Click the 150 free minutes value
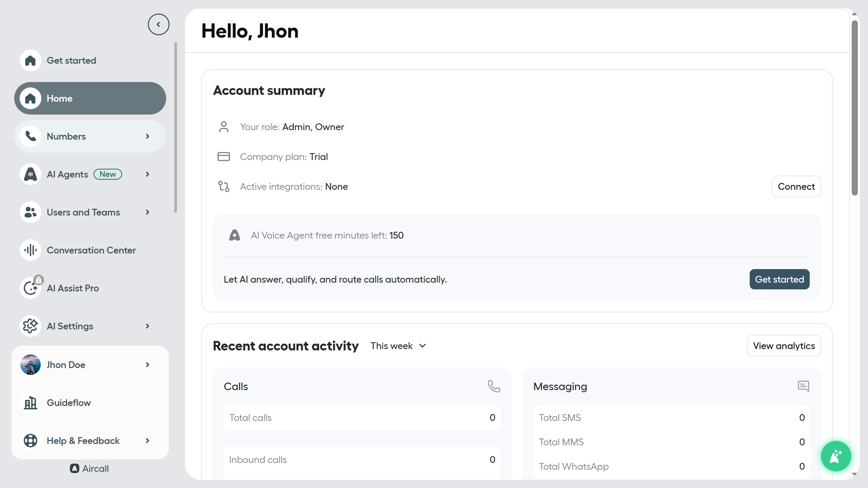The image size is (868, 488). tap(396, 235)
